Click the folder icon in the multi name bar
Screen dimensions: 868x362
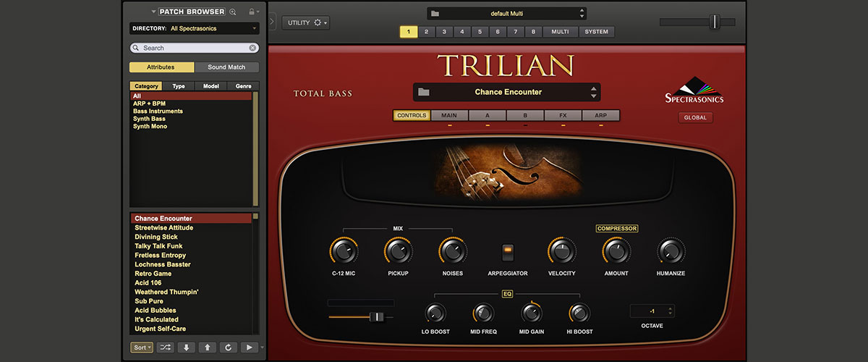pos(435,13)
